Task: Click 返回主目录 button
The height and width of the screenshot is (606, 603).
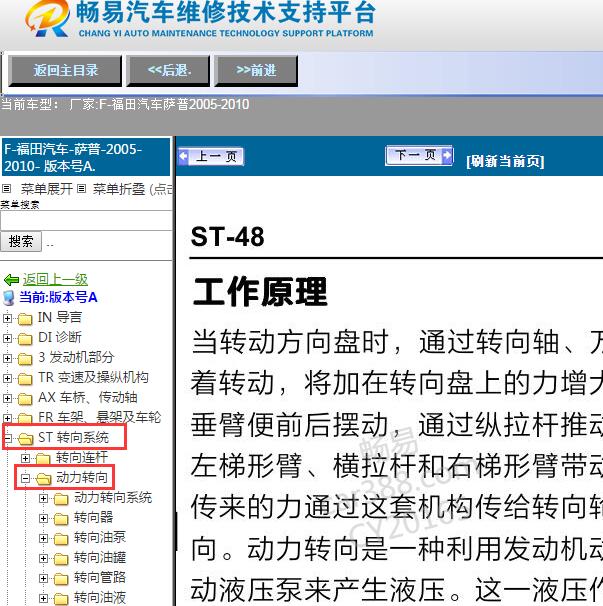Action: coord(65,70)
